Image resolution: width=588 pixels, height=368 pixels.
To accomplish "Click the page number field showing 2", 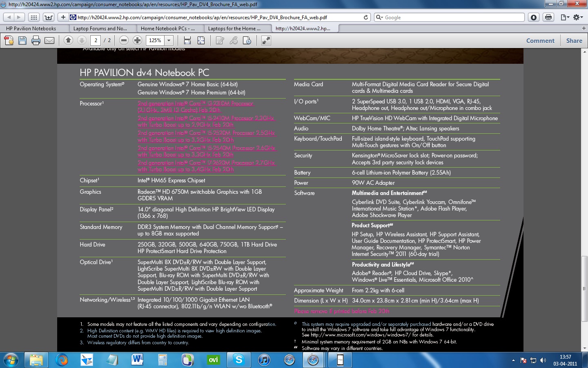I will click(x=96, y=40).
